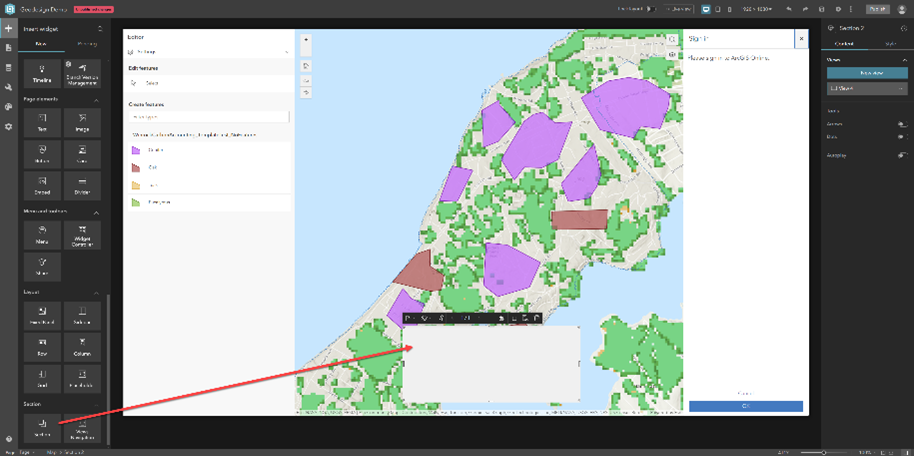Open help question-mark icon at bottom left
This screenshot has height=456, width=914.
click(x=8, y=439)
